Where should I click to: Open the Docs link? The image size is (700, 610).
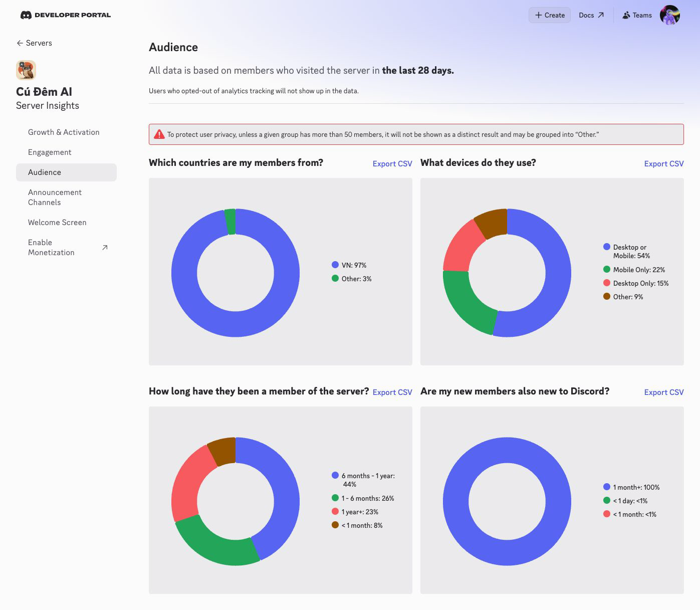click(x=591, y=15)
